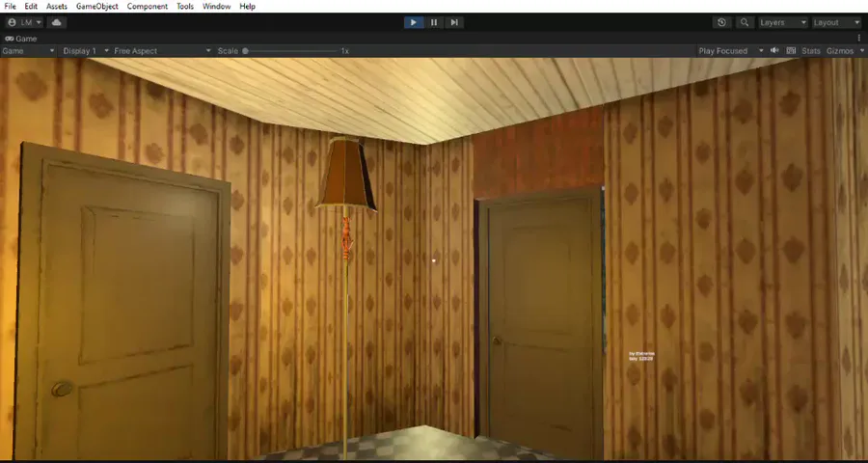Toggle Gizmos in the Game view
This screenshot has width=868, height=463.
point(840,51)
